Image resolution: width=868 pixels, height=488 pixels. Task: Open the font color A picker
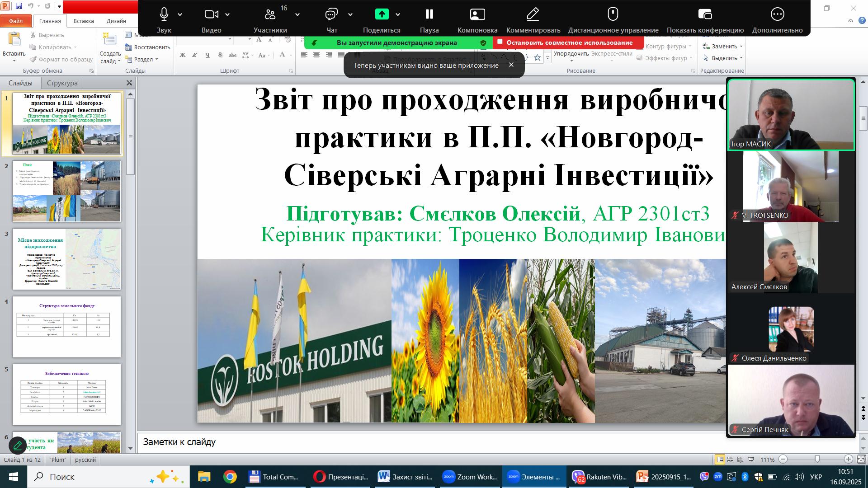click(285, 55)
